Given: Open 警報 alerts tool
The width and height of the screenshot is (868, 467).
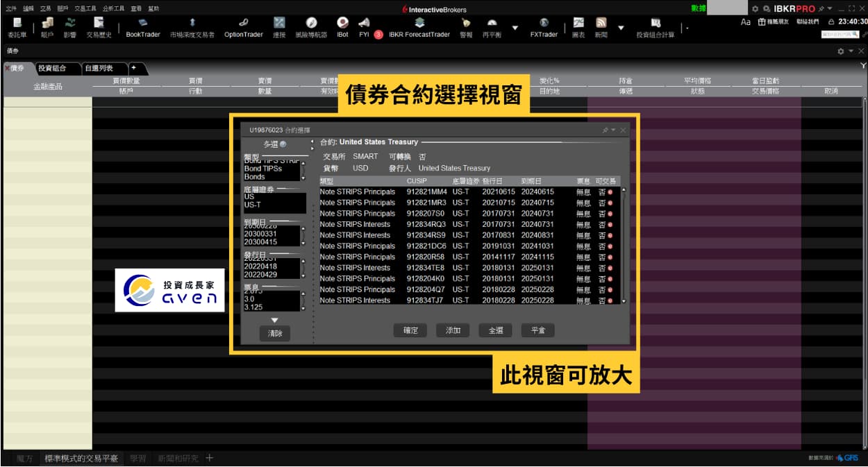Looking at the screenshot, I should [466, 27].
